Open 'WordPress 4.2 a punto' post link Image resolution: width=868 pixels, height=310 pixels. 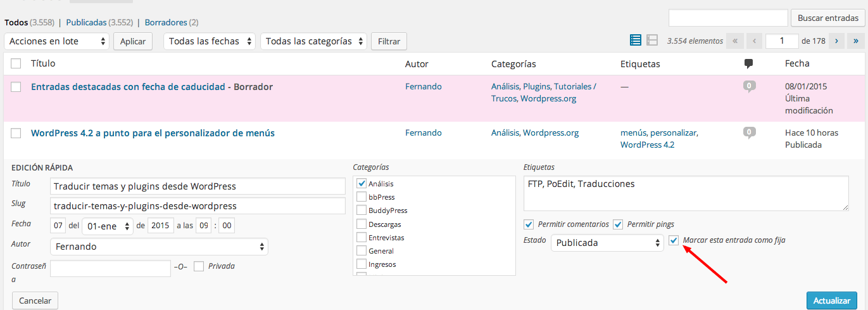(x=153, y=133)
